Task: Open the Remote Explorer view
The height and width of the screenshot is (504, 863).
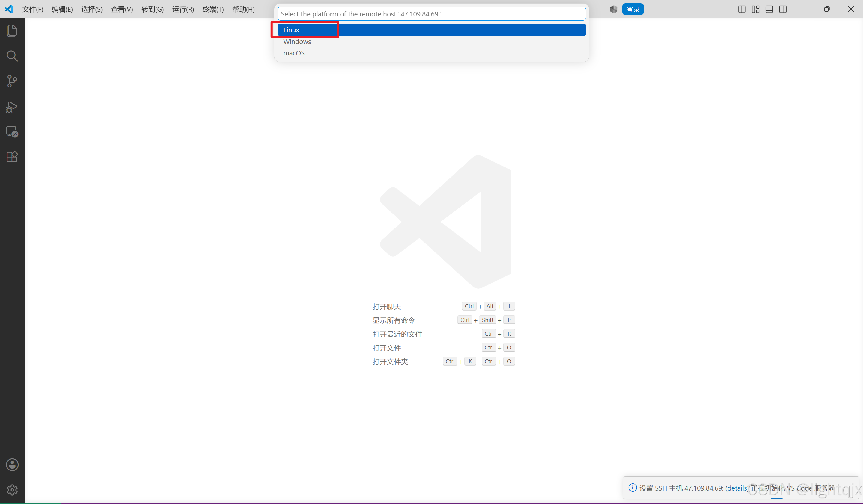Action: (12, 132)
